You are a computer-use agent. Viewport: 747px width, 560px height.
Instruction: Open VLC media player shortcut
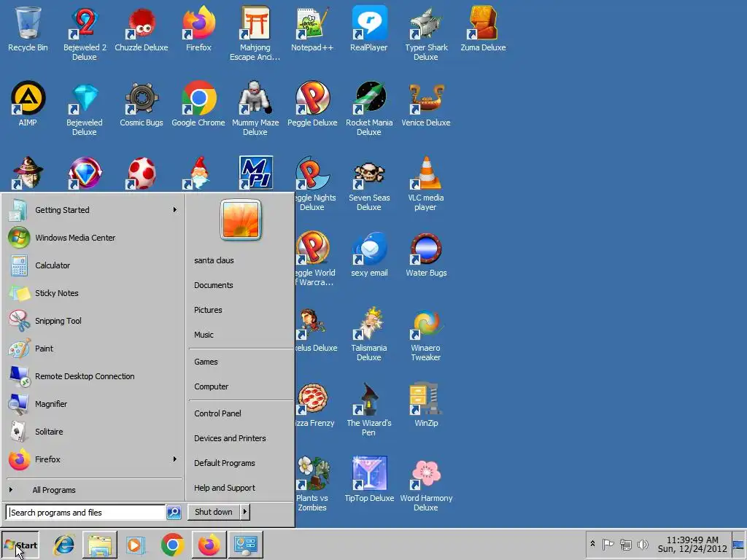coord(426,183)
